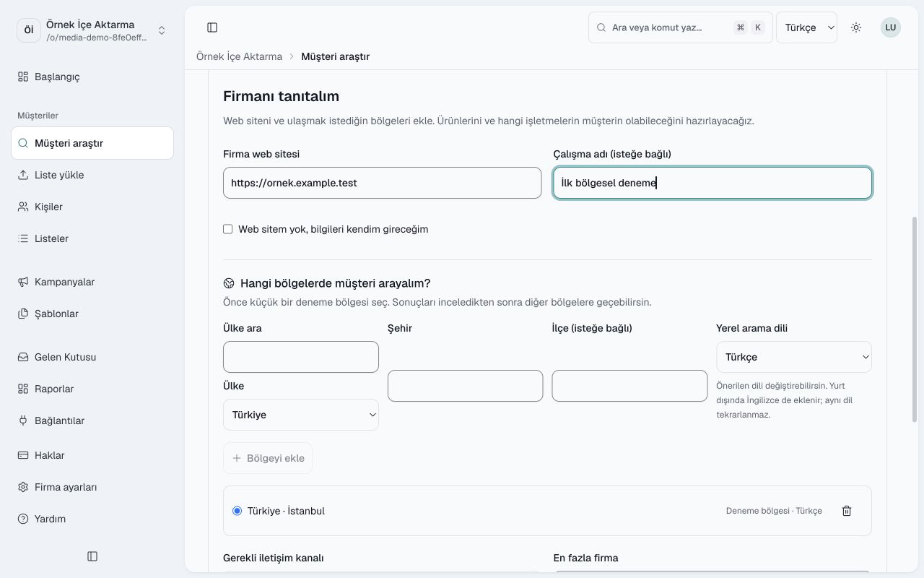The height and width of the screenshot is (578, 924).
Task: Open the LU user avatar menu
Action: 891,27
